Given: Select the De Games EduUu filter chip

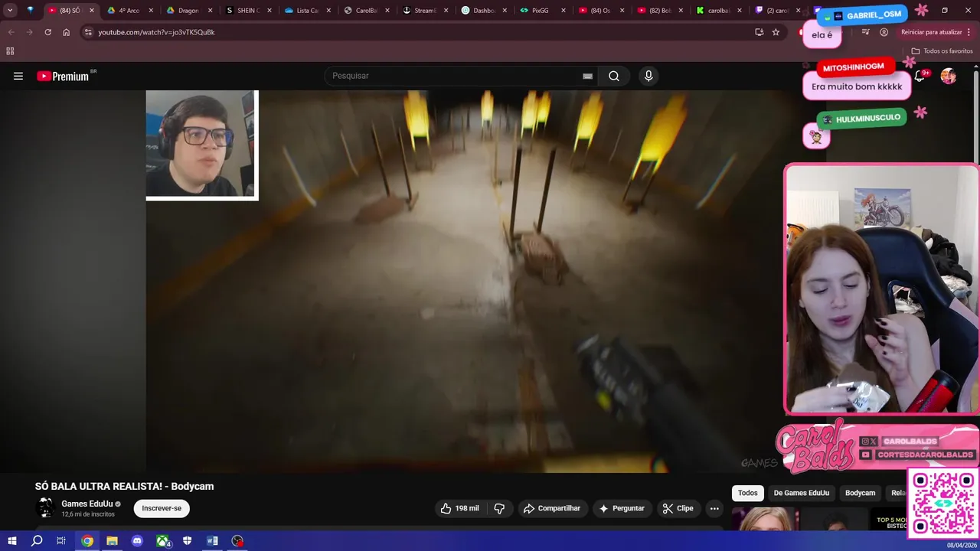Looking at the screenshot, I should click(x=801, y=493).
